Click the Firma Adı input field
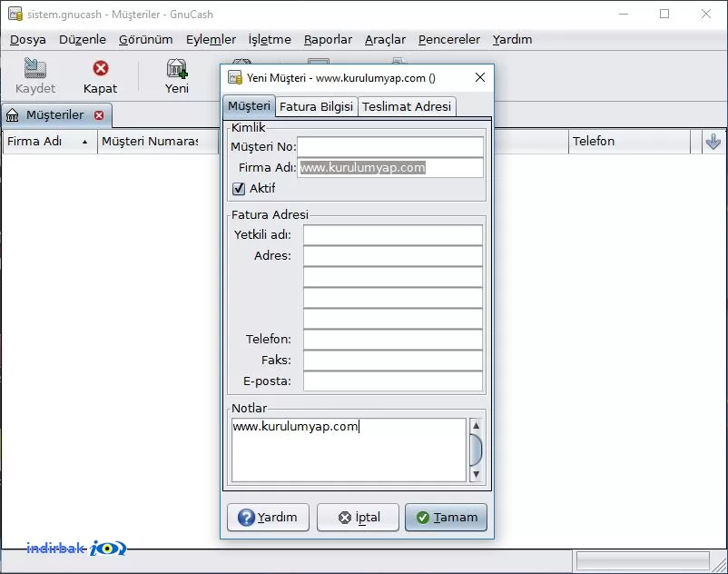The width and height of the screenshot is (728, 574). click(x=390, y=168)
